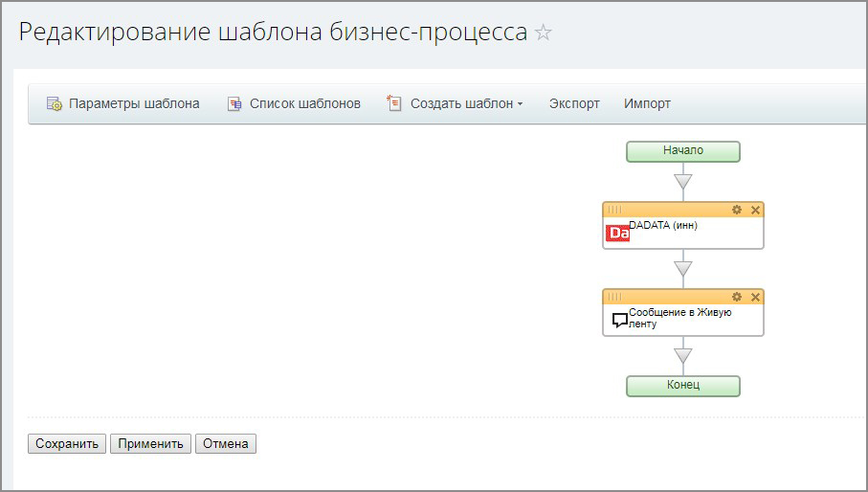Select the green Конец block
The width and height of the screenshot is (868, 492).
(x=682, y=385)
